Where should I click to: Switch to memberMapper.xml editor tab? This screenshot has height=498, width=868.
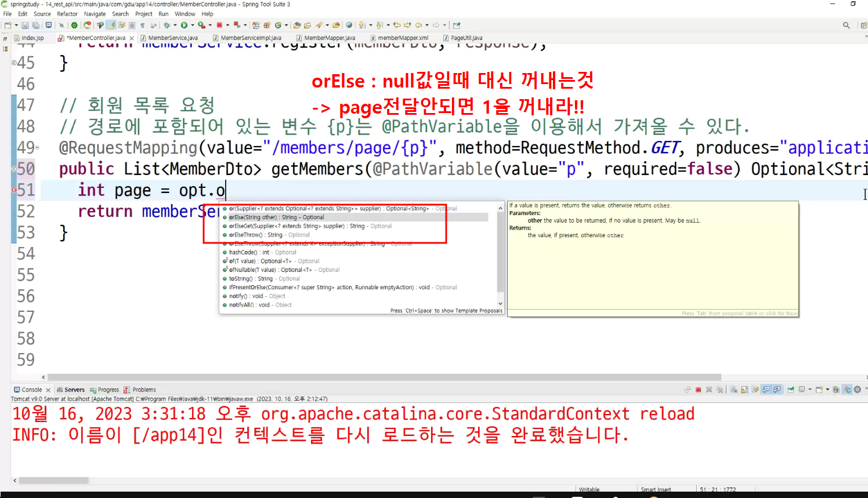point(399,38)
